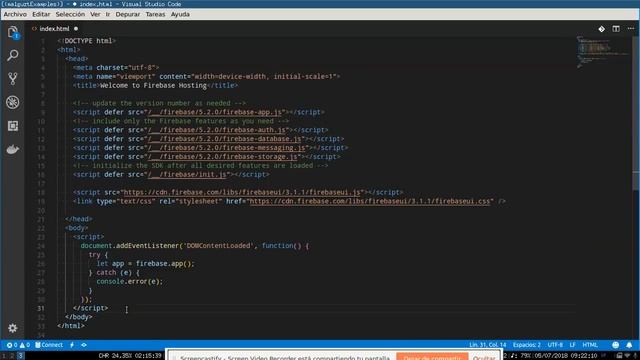Open the firebase-messaging.js script link
Screen dimensions: 640x360
pyautogui.click(x=227, y=148)
